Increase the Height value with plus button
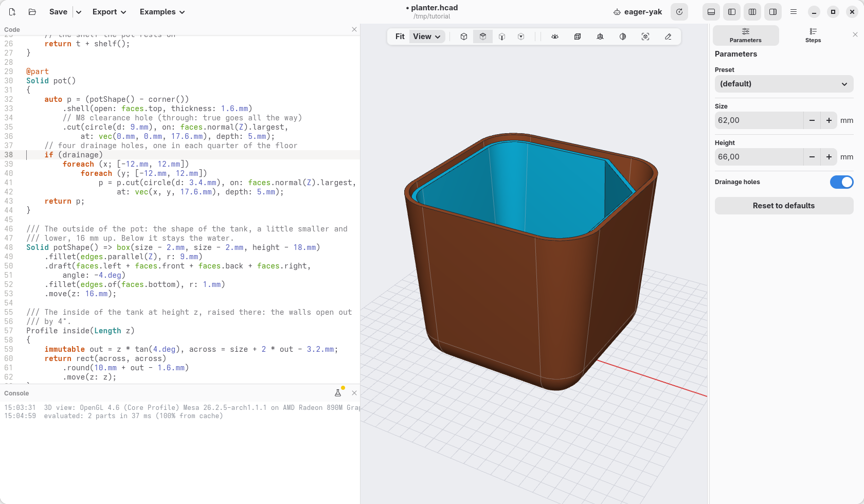 (829, 157)
